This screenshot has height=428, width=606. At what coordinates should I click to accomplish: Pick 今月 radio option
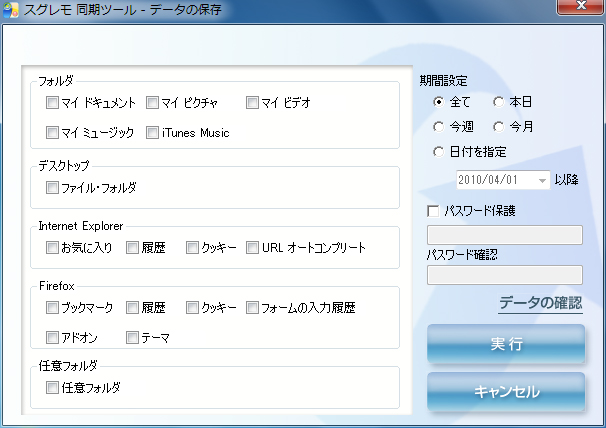pyautogui.click(x=499, y=127)
